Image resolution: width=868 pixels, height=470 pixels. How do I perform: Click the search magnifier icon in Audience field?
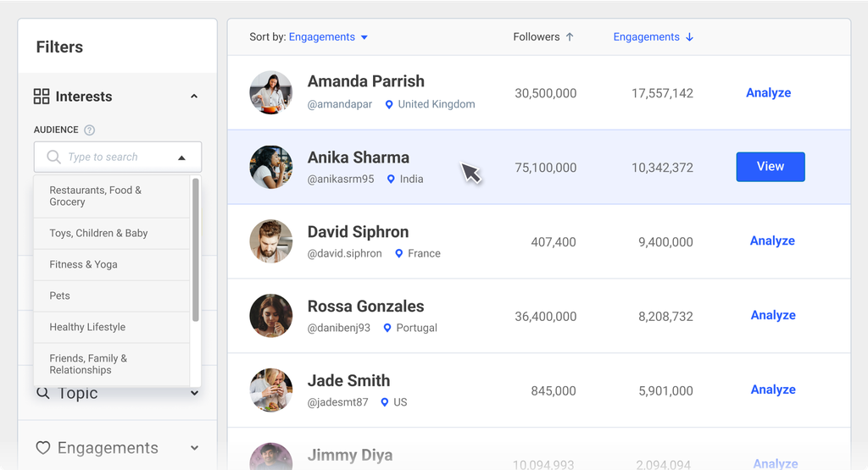(53, 158)
